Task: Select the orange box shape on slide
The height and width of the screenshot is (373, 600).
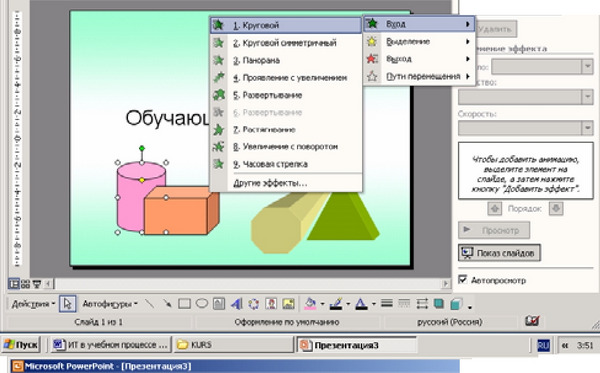Action: coord(181,211)
